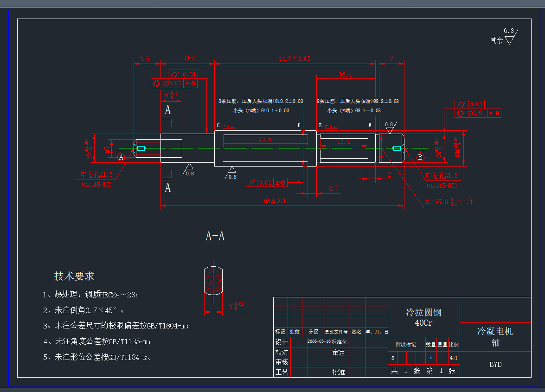This screenshot has width=545, height=392.
Task: Select the straightness 0.01 A-B tolerance frame
Action: pyautogui.click(x=267, y=182)
